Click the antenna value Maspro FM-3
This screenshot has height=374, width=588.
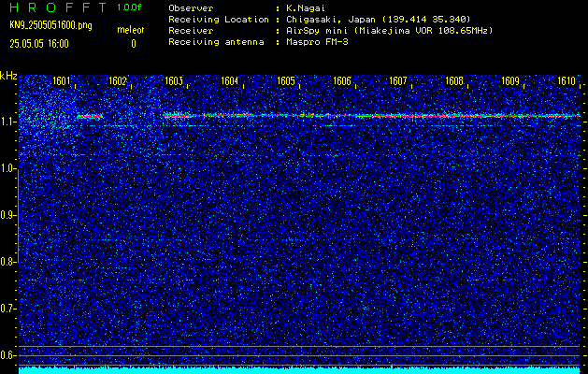(x=317, y=42)
